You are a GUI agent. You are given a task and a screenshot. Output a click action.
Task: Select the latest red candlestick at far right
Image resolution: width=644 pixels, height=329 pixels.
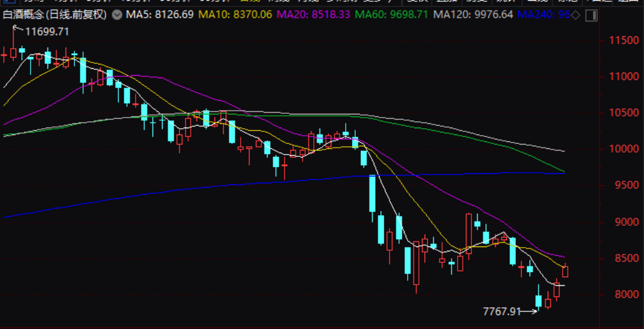565,271
